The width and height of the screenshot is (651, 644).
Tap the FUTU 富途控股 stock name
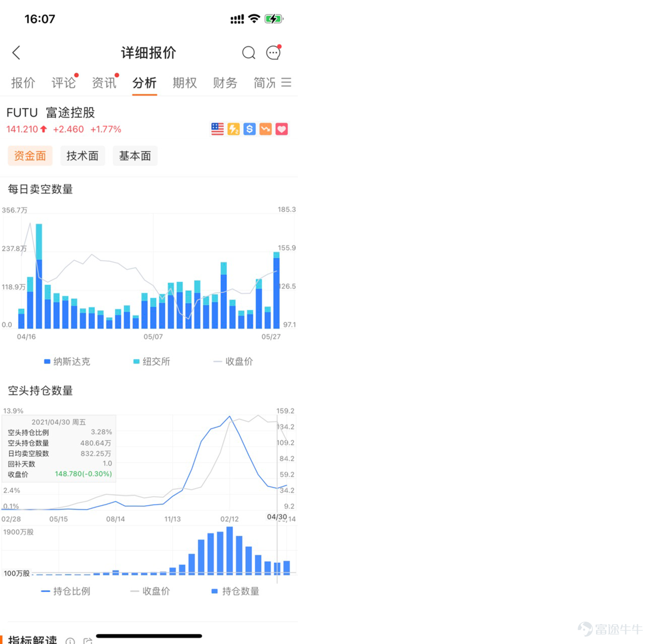pos(51,112)
